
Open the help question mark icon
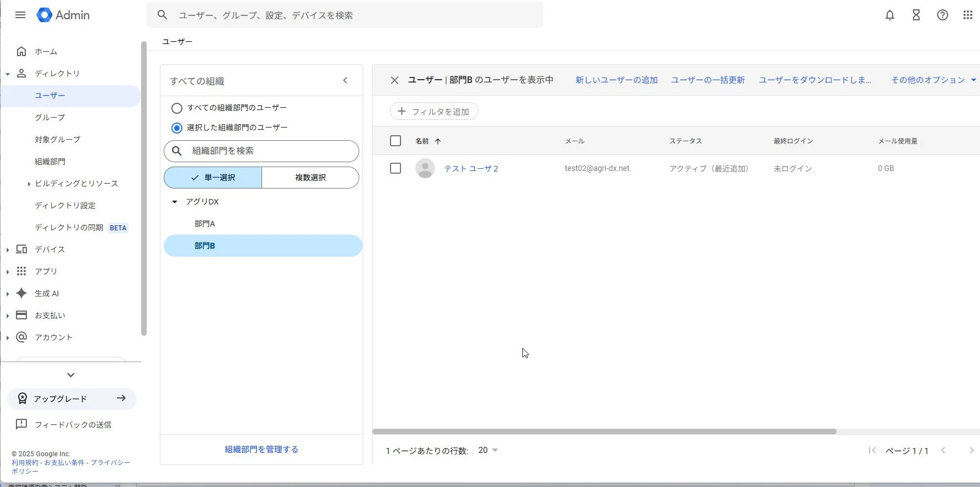943,15
